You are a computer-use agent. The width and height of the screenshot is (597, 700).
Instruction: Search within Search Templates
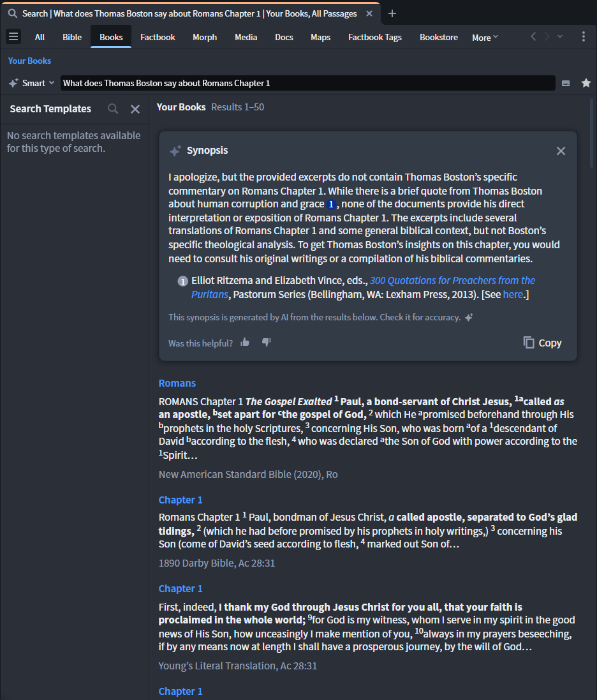click(113, 109)
